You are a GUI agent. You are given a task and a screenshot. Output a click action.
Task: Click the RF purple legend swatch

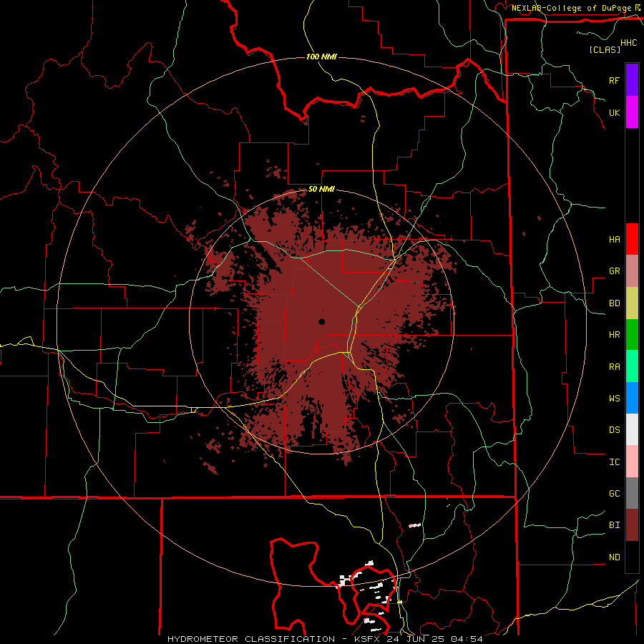point(632,80)
